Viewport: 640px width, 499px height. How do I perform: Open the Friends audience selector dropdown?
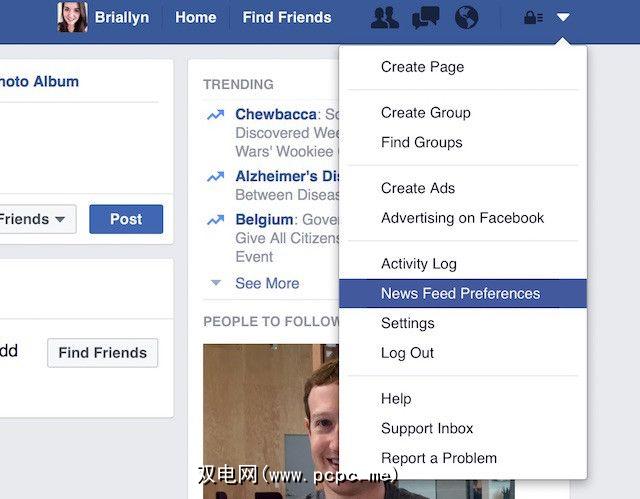pos(37,219)
